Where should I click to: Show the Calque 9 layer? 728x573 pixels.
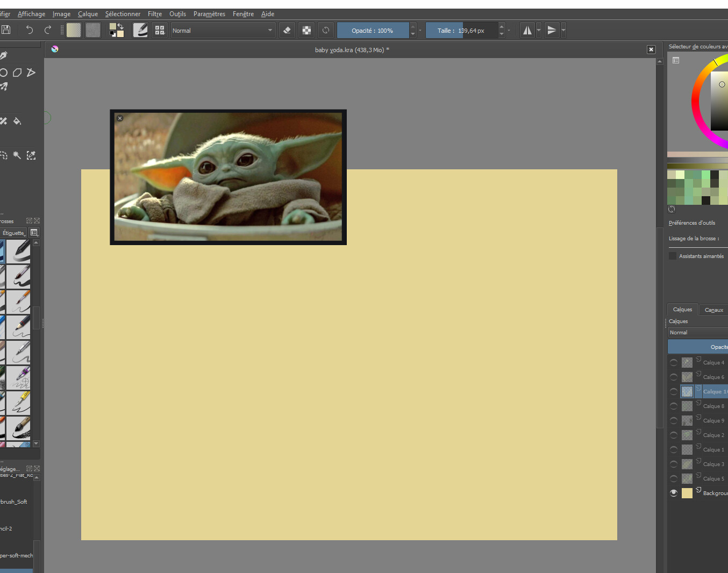pyautogui.click(x=674, y=420)
